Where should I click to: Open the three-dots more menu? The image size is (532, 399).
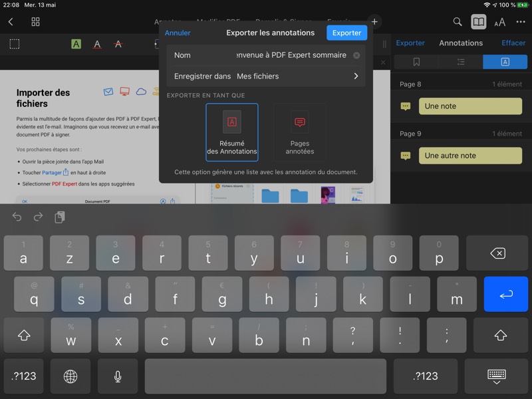click(521, 22)
